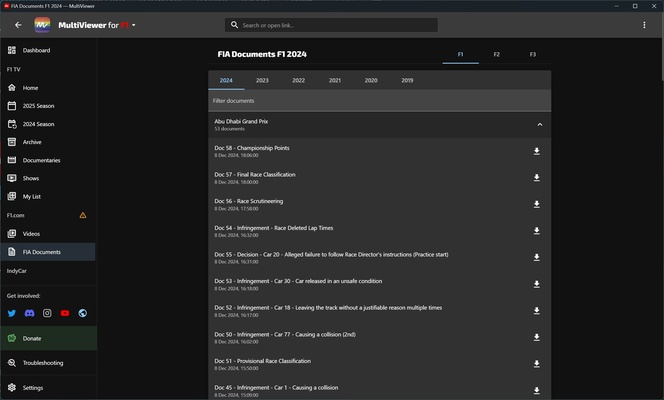Select the 2019 year tab

pos(407,80)
